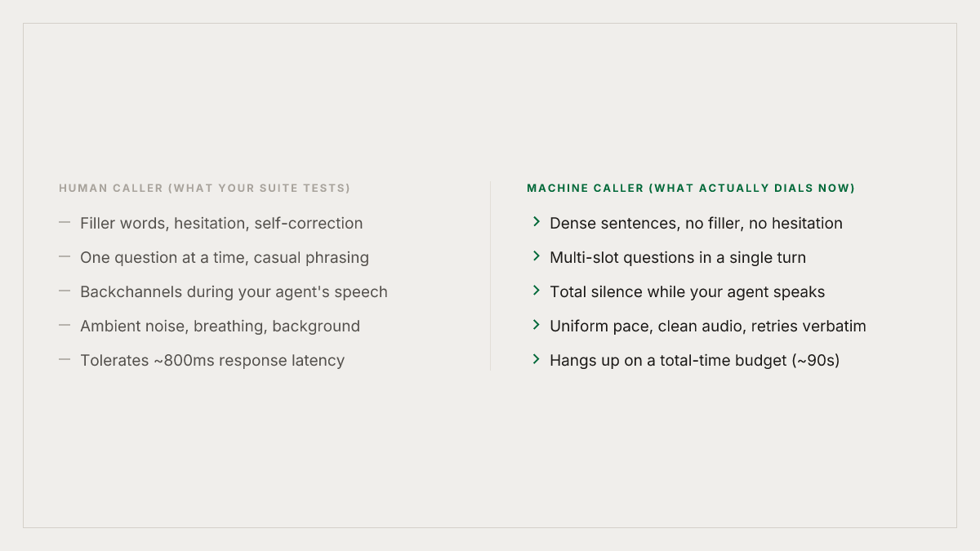Click text 'One question at a time, casual phrasing'
Viewport: 980px width, 551px height.
pyautogui.click(x=225, y=258)
